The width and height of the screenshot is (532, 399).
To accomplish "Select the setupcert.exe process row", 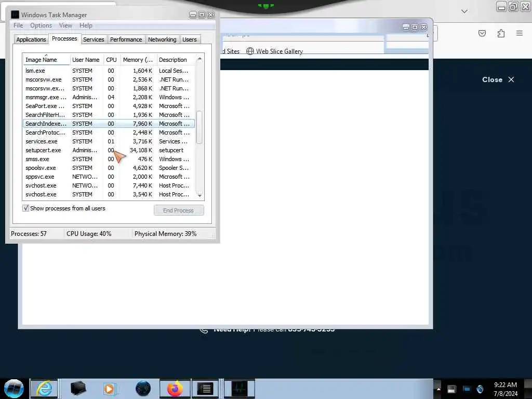I will coord(109,150).
